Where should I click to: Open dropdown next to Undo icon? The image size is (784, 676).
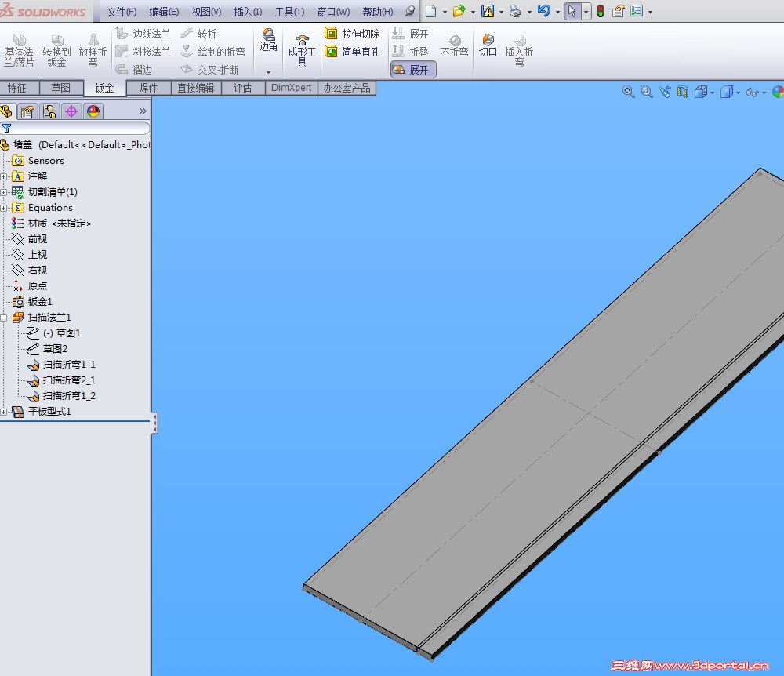click(557, 12)
